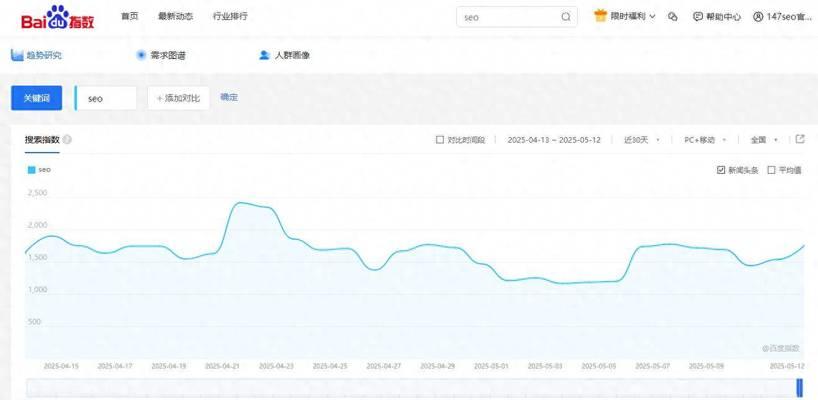Viewport: 818px width, 400px height.
Task: Click the export share icon
Action: click(800, 139)
